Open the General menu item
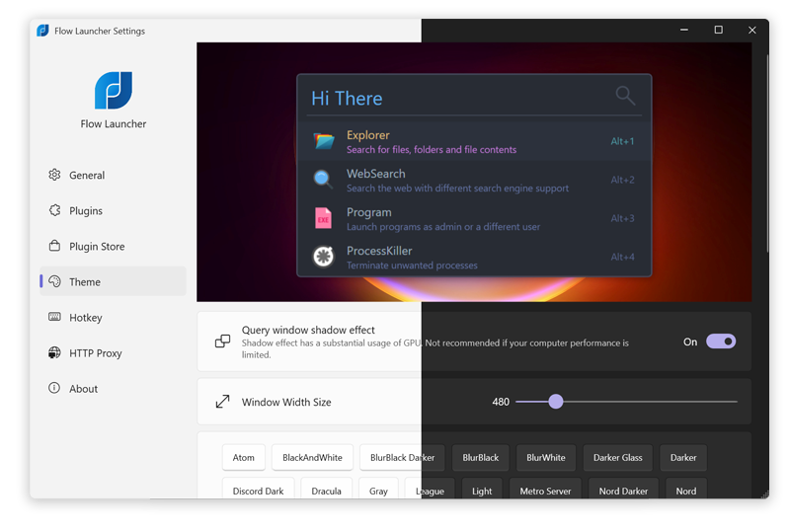Screen dimensions: 790x532 tap(113, 175)
